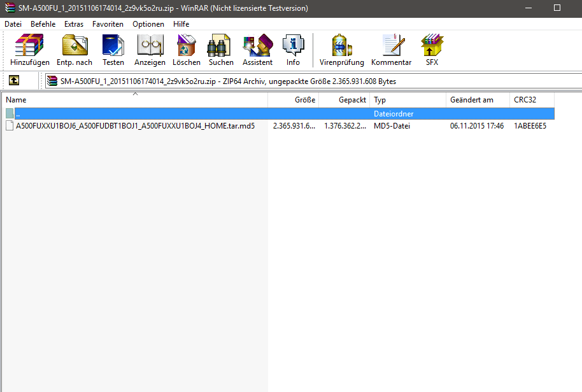The width and height of the screenshot is (582, 392).
Task: Launch the Assistent wizard icon
Action: [258, 45]
